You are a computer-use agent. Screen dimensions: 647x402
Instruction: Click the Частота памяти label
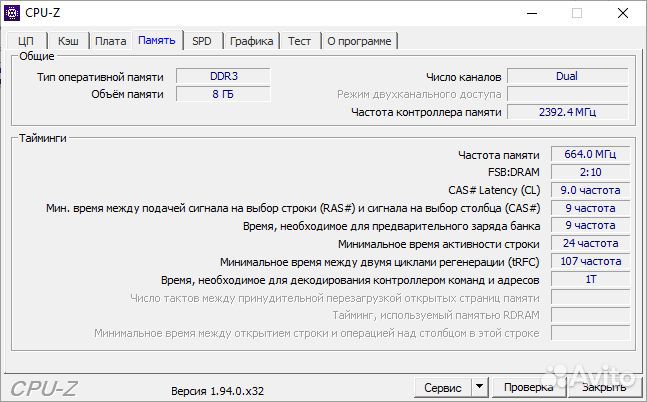coord(498,155)
